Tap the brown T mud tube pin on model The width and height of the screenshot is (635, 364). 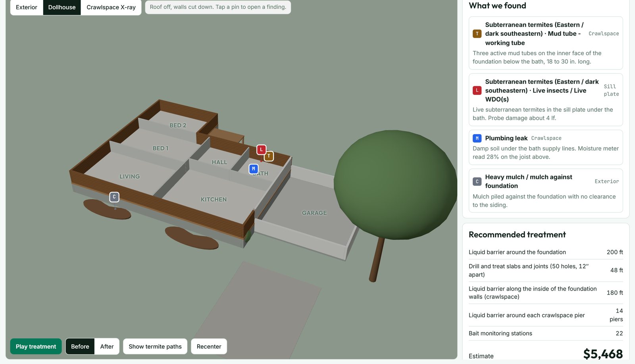click(x=269, y=156)
